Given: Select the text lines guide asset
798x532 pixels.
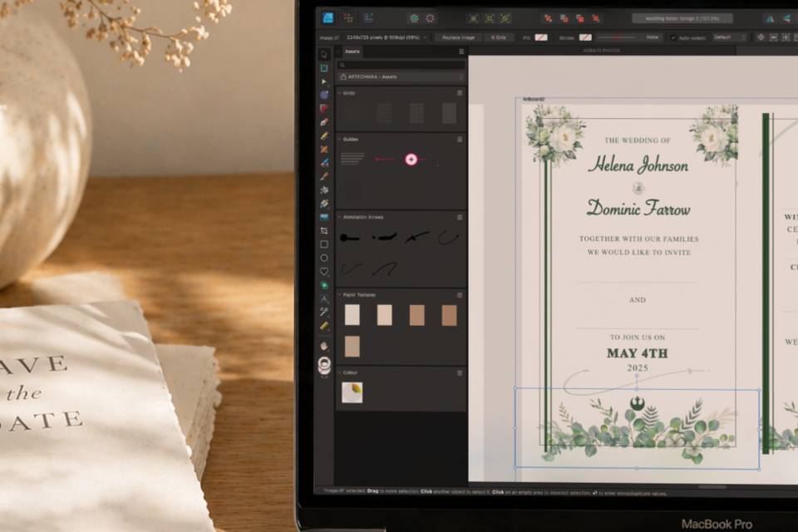Looking at the screenshot, I should tap(352, 160).
